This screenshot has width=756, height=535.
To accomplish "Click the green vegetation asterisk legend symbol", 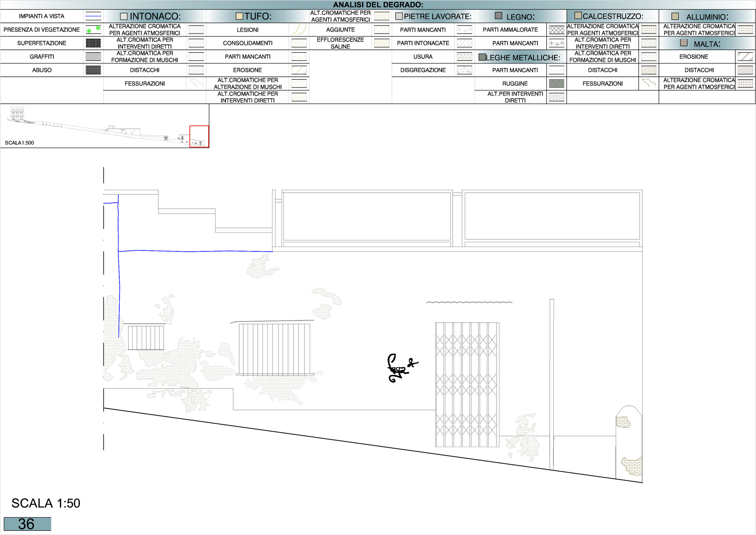I will tap(93, 30).
